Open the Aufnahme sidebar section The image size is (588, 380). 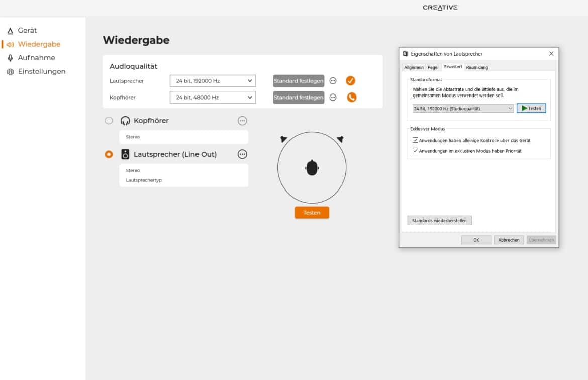(36, 58)
